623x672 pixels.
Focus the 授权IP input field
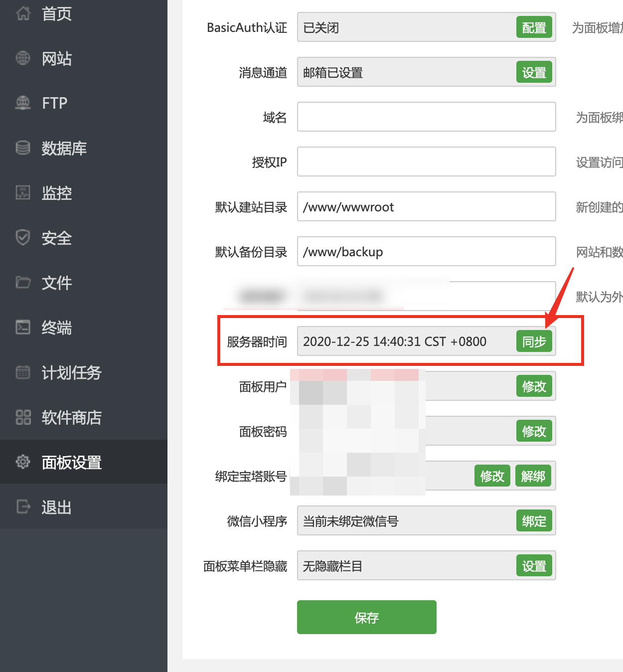coord(427,162)
